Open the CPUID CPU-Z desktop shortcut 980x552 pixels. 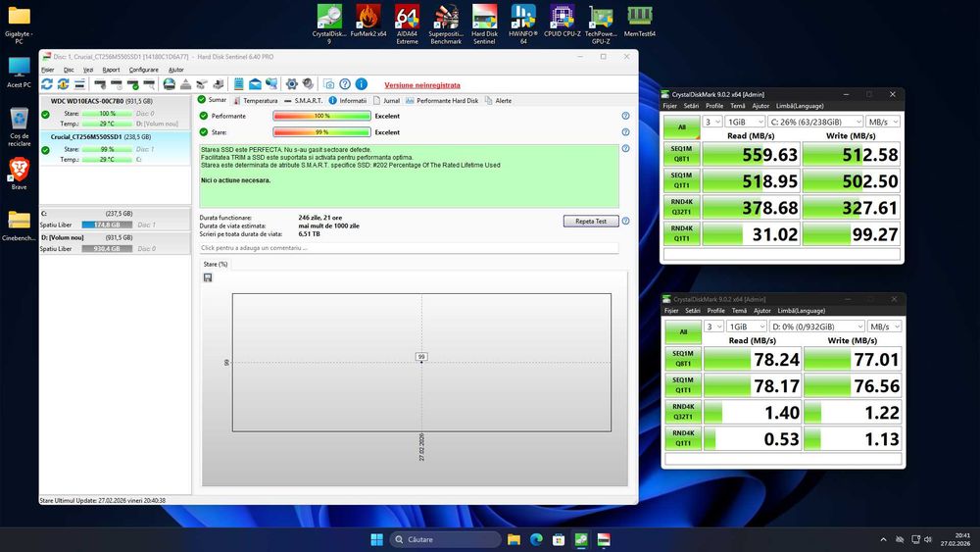click(x=562, y=21)
